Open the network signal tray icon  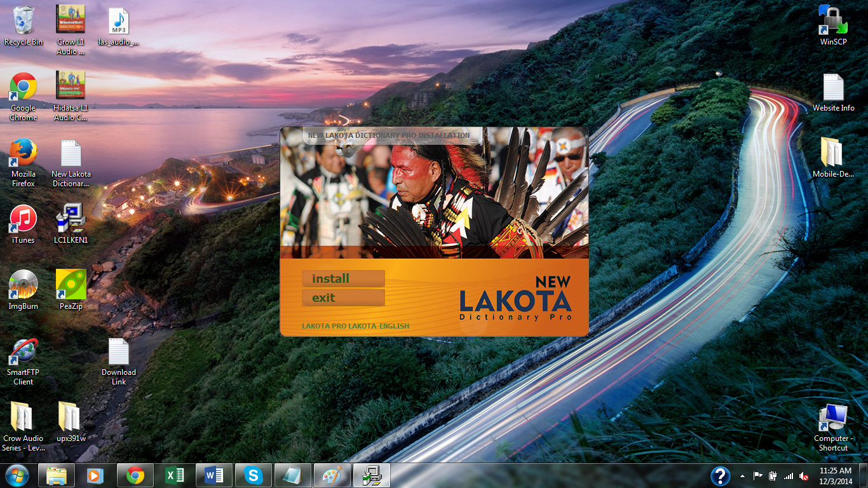[789, 476]
